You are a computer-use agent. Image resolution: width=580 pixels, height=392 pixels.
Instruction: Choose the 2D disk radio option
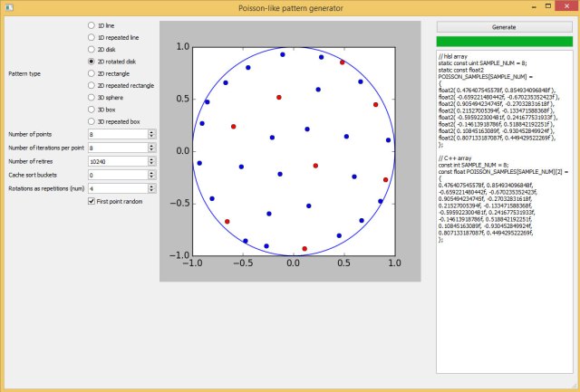pyautogui.click(x=92, y=49)
